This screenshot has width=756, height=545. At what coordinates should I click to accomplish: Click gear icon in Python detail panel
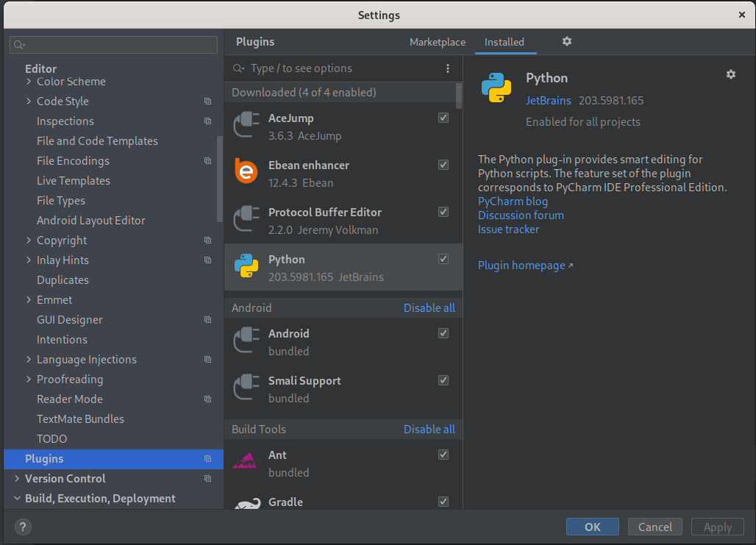tap(730, 74)
